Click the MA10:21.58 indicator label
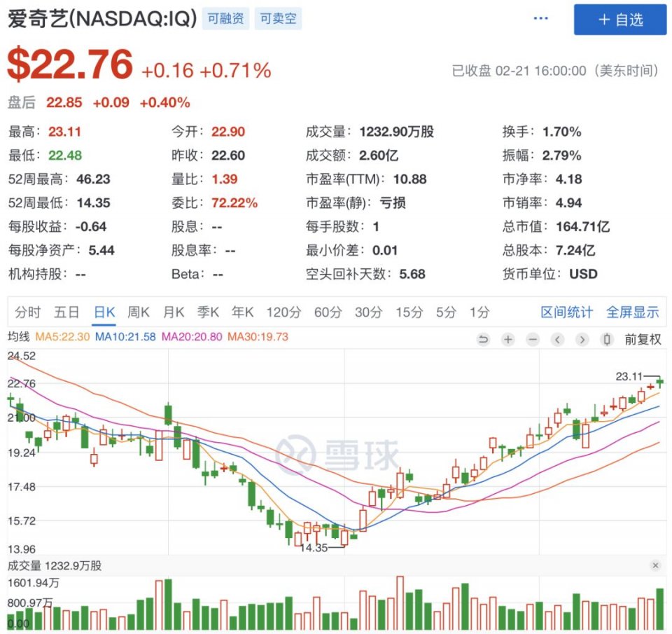672x634 pixels. coord(125,337)
